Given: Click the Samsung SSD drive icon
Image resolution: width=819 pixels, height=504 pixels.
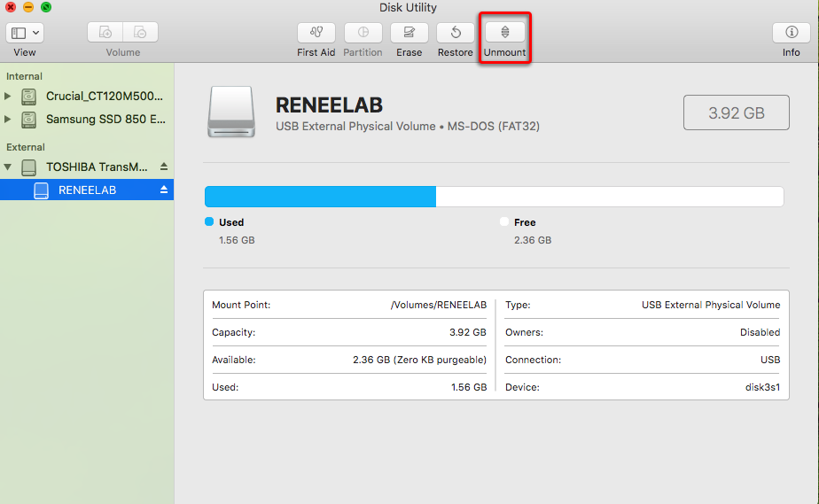Looking at the screenshot, I should 28,120.
